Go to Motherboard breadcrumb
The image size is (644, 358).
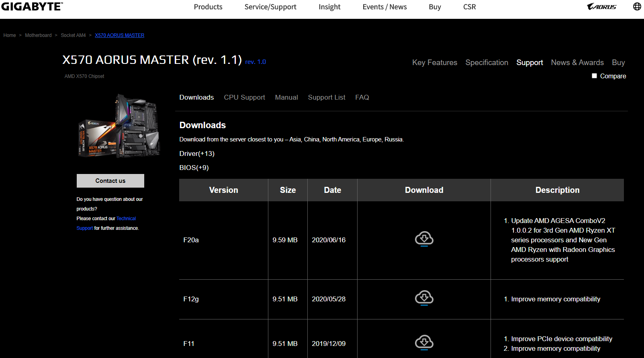pos(38,35)
